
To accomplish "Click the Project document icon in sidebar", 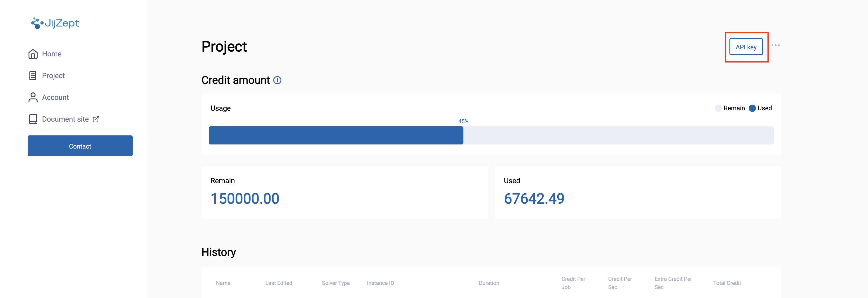I will coord(33,75).
